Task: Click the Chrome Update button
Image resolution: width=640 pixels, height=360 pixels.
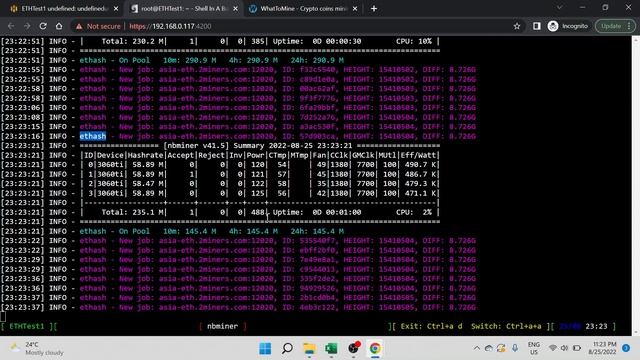Action: pos(616,26)
